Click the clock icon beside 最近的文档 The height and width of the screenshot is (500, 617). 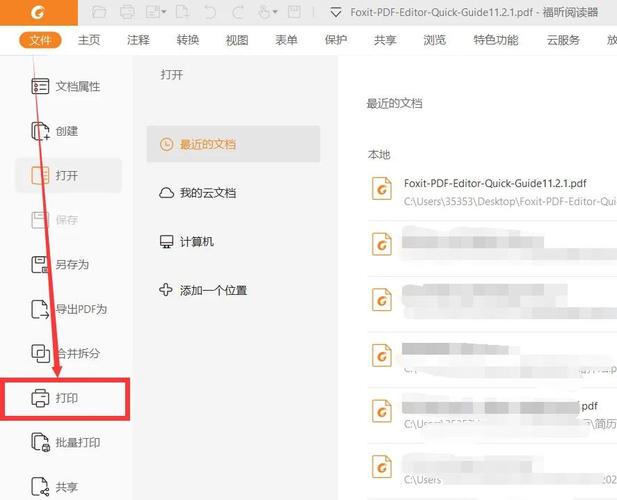click(x=166, y=144)
